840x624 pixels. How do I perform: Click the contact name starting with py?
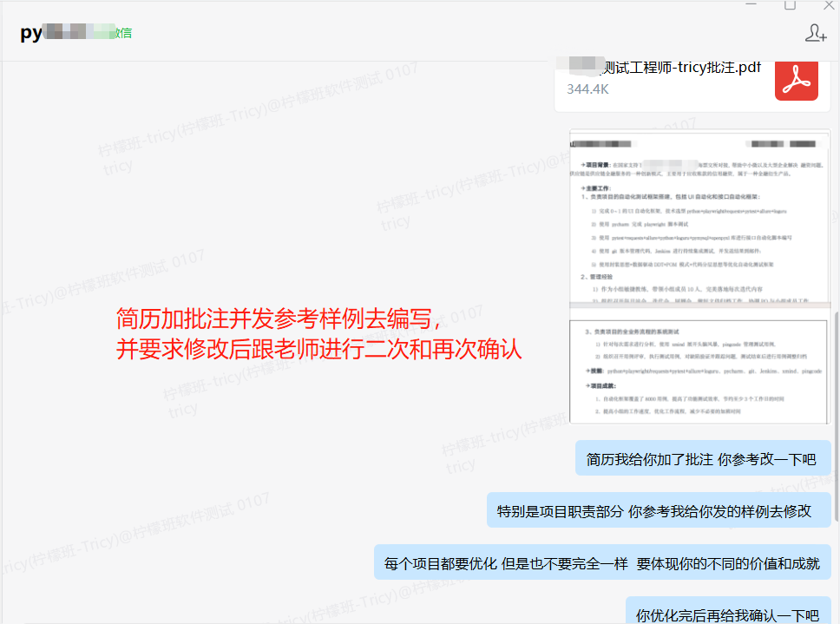click(x=31, y=33)
